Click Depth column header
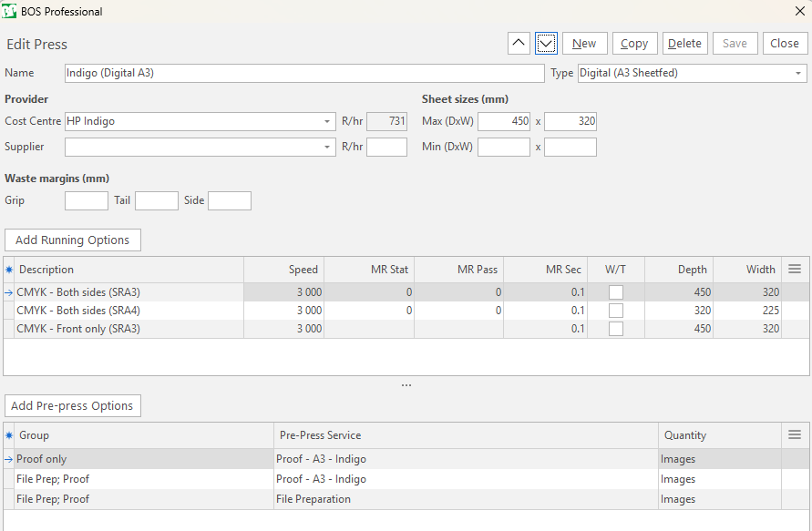Image resolution: width=812 pixels, height=531 pixels. [679, 270]
